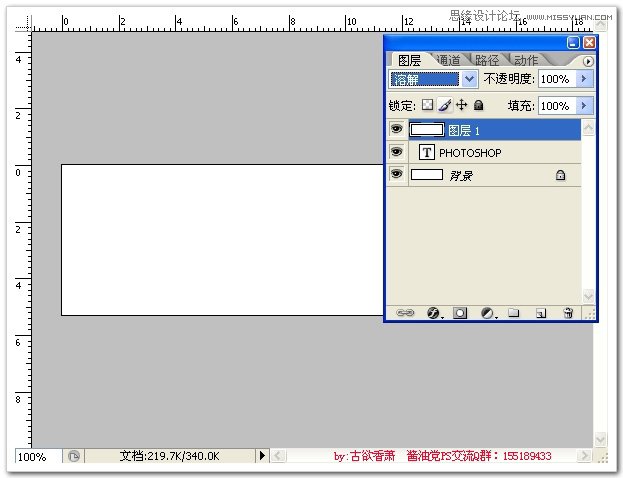Viewport: 623px width, 478px height.
Task: Click the status bar preview icon
Action: click(74, 456)
